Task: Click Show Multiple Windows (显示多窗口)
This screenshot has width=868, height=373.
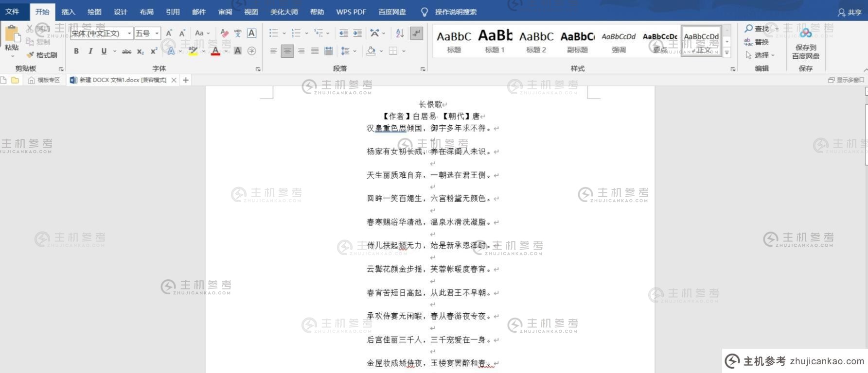Action: (846, 80)
